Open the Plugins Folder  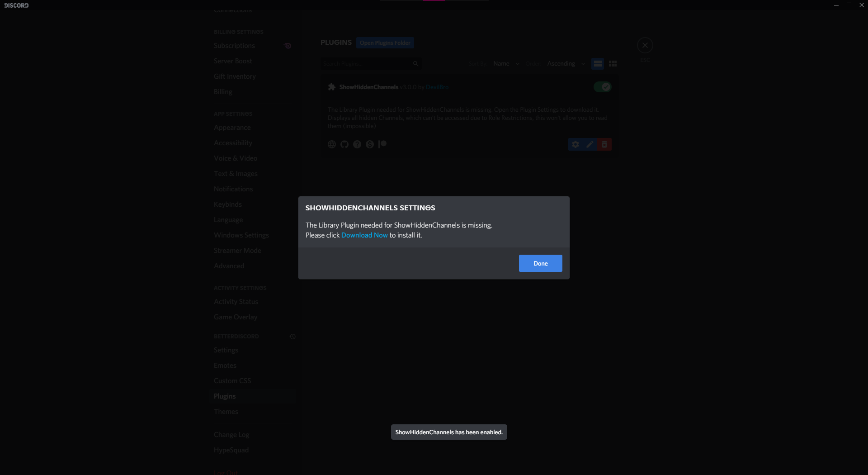pos(385,43)
